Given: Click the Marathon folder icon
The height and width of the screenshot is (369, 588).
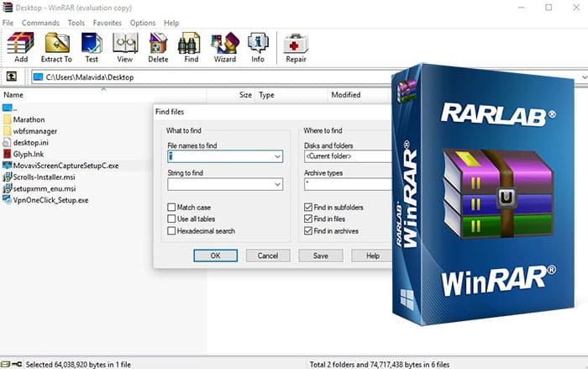Looking at the screenshot, I should click(7, 119).
